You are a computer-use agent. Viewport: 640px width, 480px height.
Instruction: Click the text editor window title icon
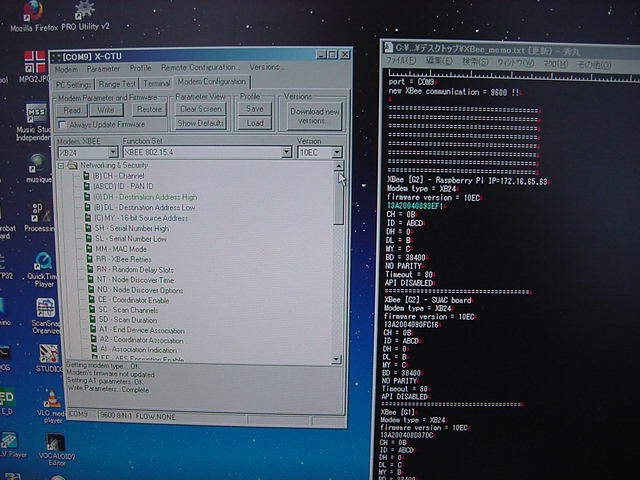click(389, 47)
